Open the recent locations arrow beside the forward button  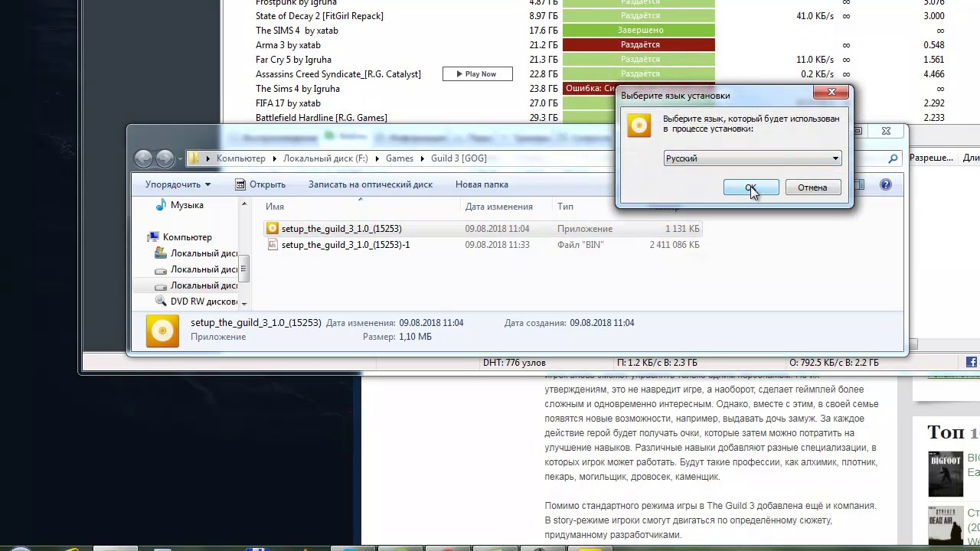[180, 159]
